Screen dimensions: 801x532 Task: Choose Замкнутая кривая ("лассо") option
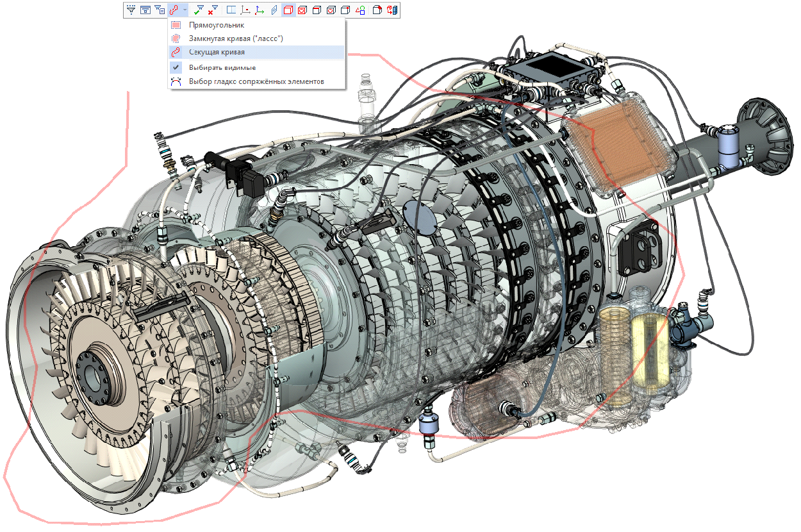point(257,38)
